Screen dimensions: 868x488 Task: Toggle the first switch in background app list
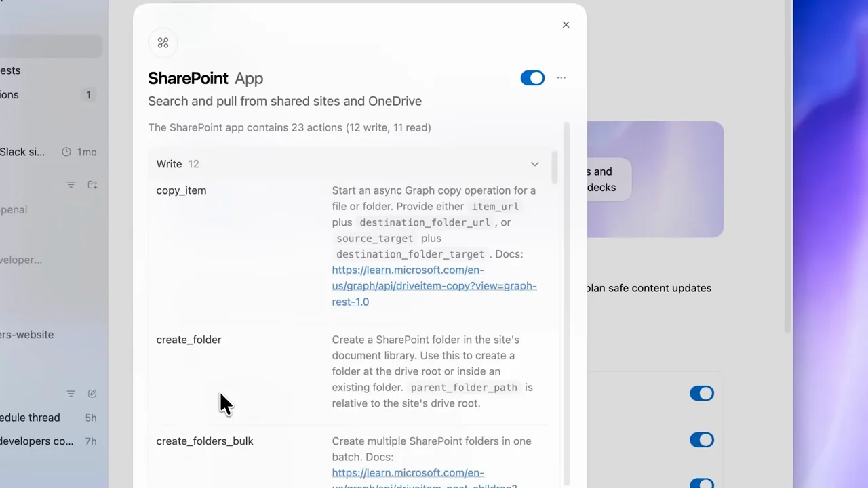point(702,394)
